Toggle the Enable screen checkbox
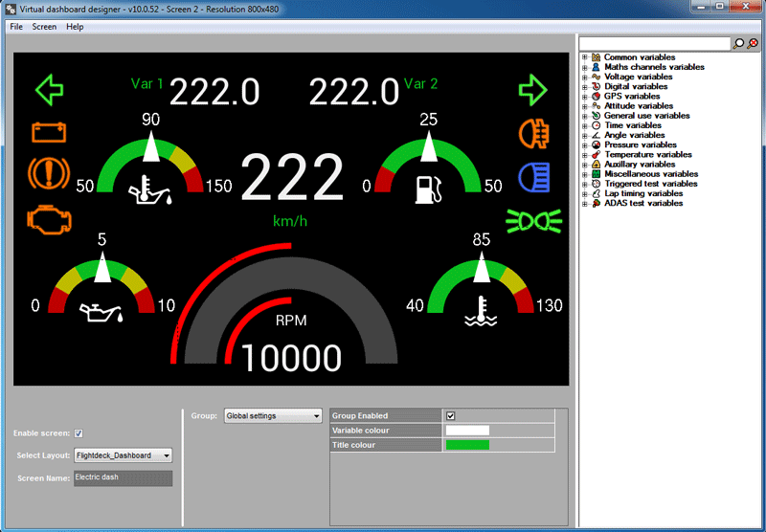The height and width of the screenshot is (532, 766). [79, 433]
